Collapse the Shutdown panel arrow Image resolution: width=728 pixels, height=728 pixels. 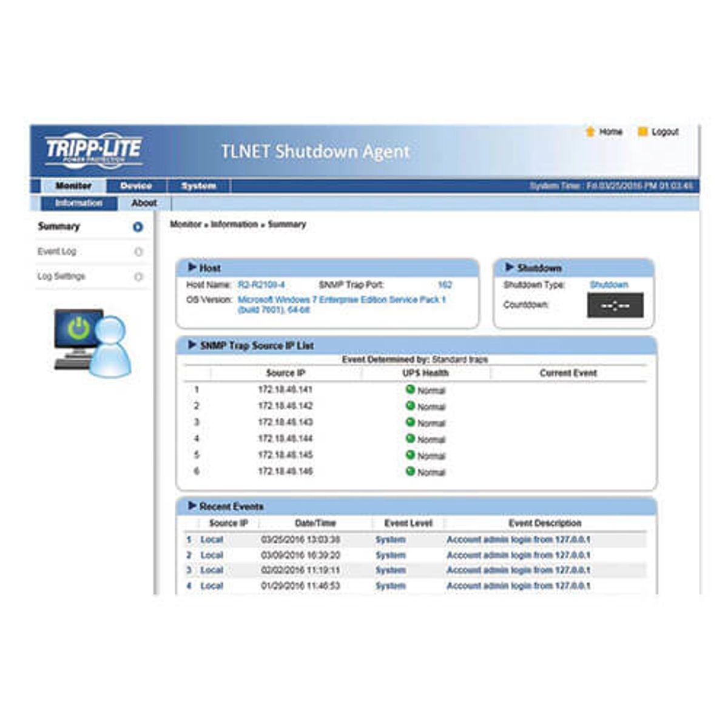click(x=510, y=267)
